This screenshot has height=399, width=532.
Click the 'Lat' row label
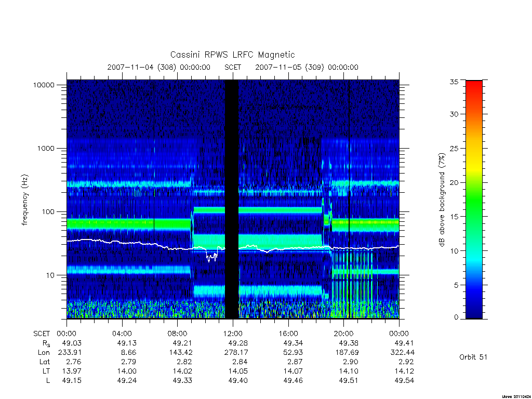click(45, 362)
